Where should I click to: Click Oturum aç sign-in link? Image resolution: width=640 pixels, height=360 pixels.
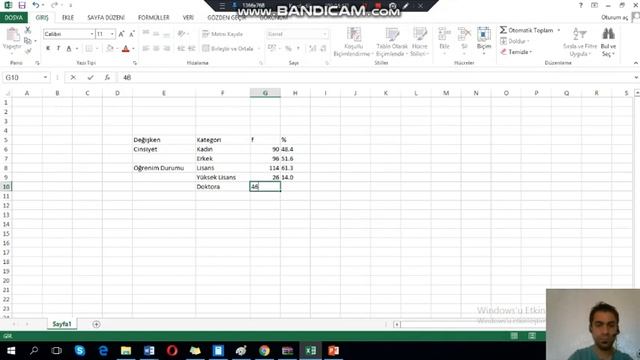click(614, 17)
